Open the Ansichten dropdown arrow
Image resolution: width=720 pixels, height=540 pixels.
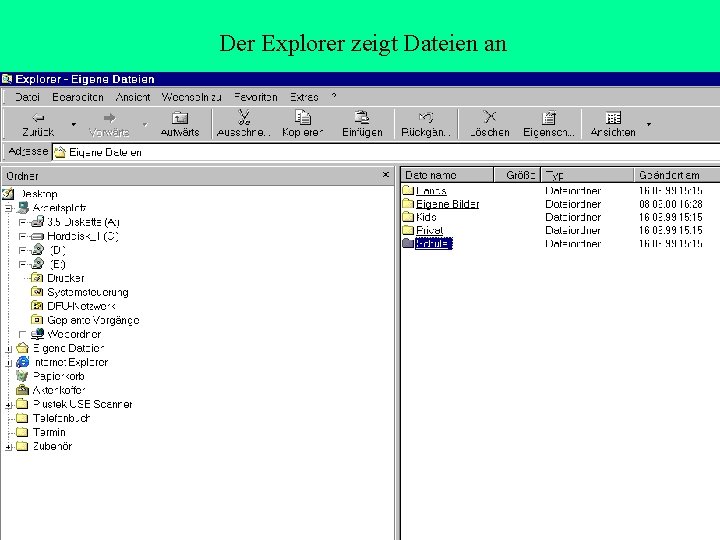pyautogui.click(x=649, y=124)
